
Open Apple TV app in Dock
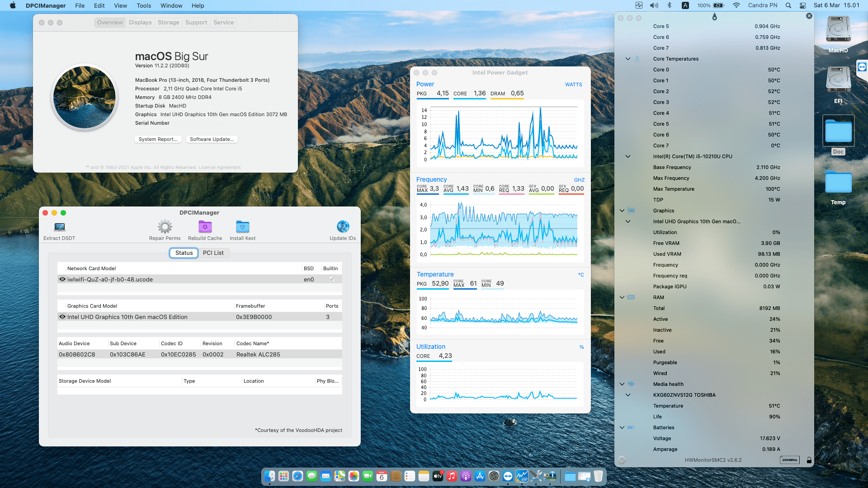(x=438, y=476)
